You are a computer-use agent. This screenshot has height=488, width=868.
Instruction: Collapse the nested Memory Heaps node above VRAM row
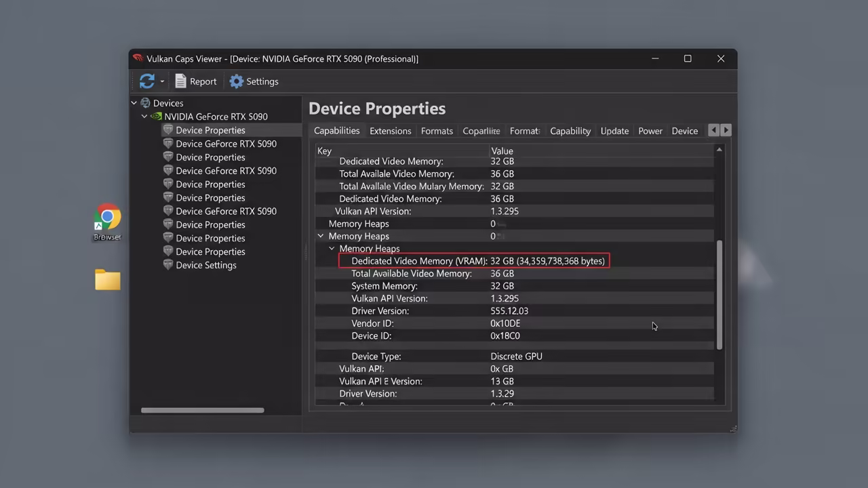[x=332, y=249]
